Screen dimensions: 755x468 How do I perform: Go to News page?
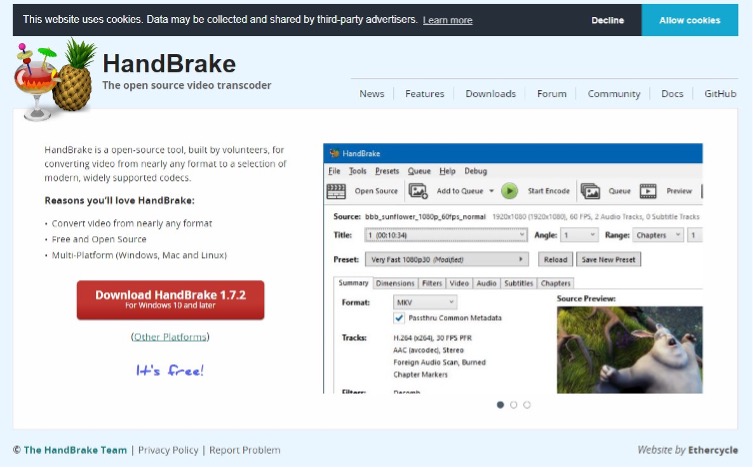coord(372,94)
